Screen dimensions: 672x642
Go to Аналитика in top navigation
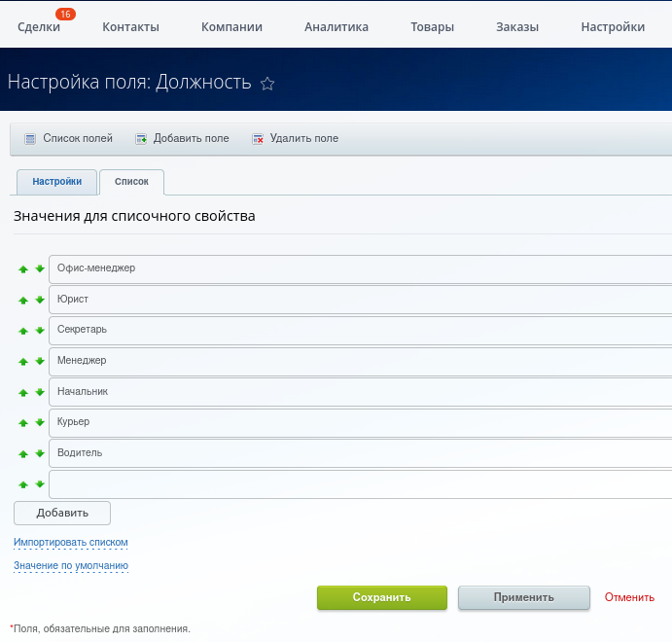336,27
